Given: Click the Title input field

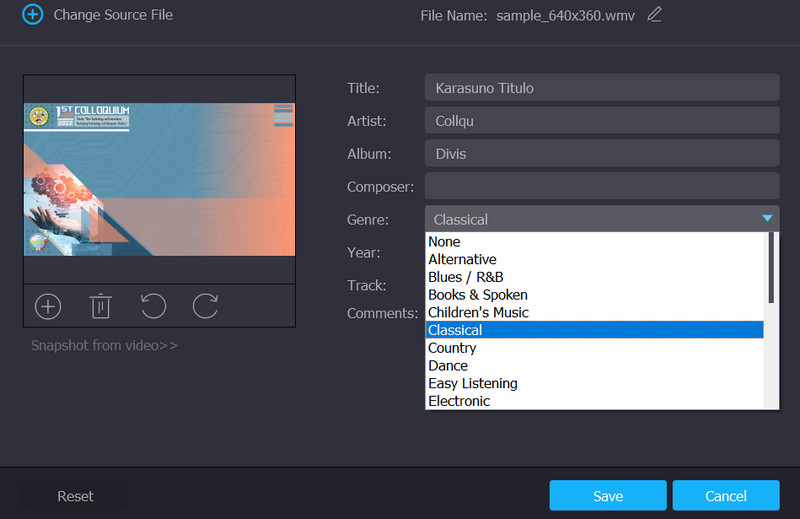Looking at the screenshot, I should (x=601, y=88).
